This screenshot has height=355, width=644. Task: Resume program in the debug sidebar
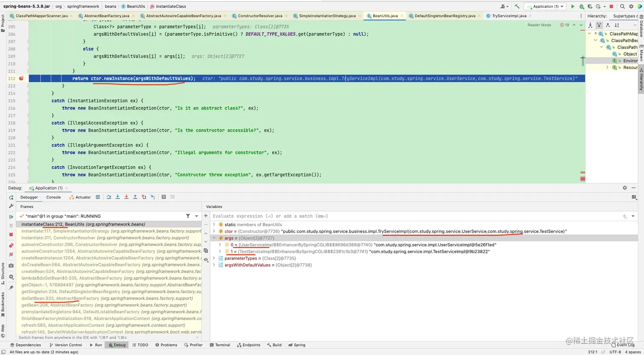[x=11, y=217]
